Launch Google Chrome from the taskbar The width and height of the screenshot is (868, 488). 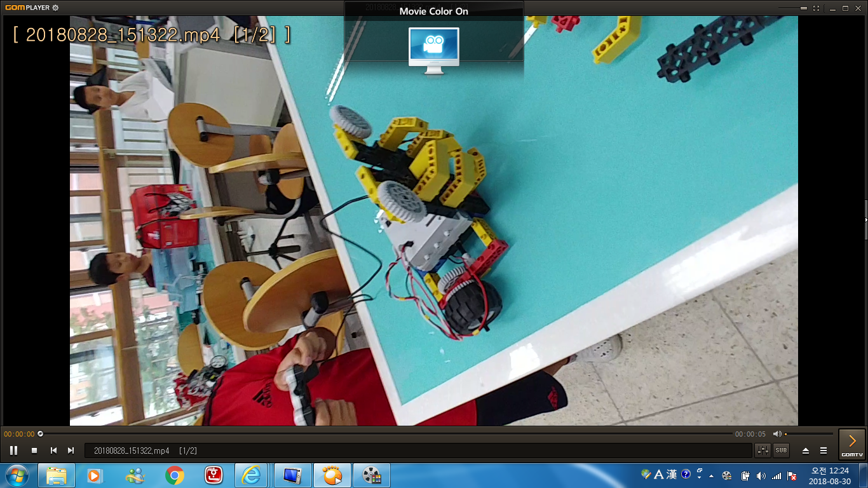pyautogui.click(x=174, y=475)
